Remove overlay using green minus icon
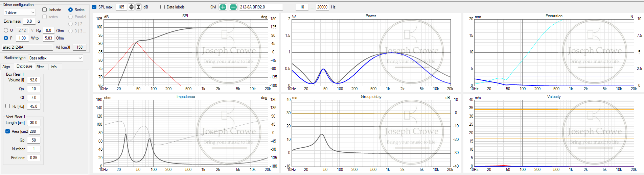This screenshot has width=644, height=175. (x=233, y=7)
